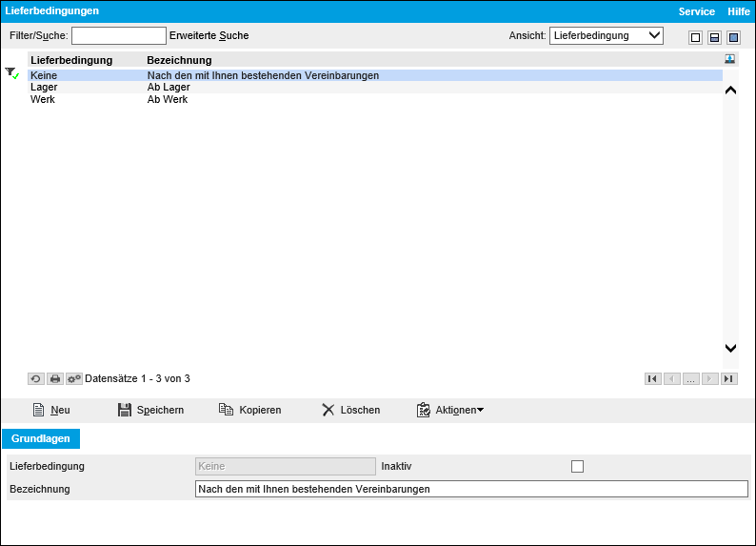This screenshot has width=756, height=546.
Task: Go to next record page
Action: [709, 378]
